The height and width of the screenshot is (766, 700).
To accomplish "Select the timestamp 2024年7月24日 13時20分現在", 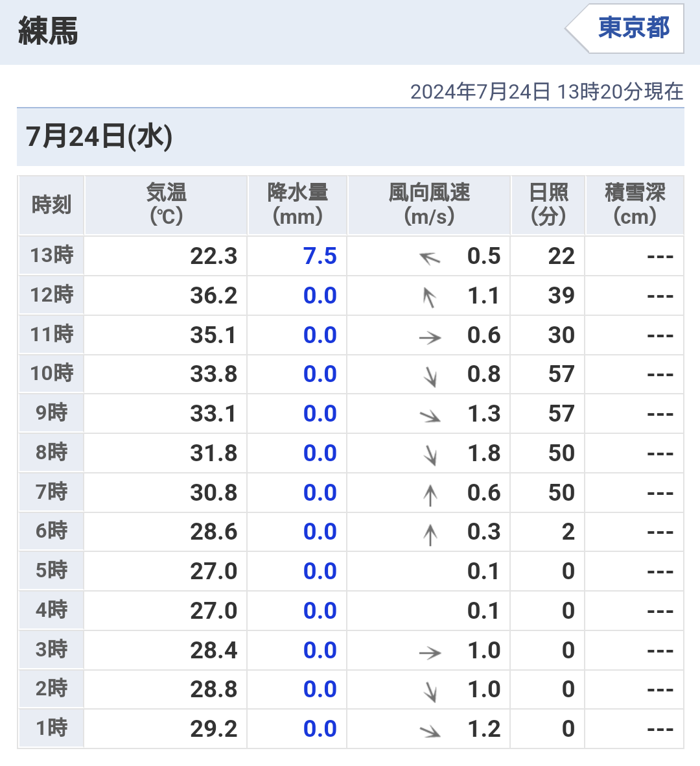I will 546,92.
